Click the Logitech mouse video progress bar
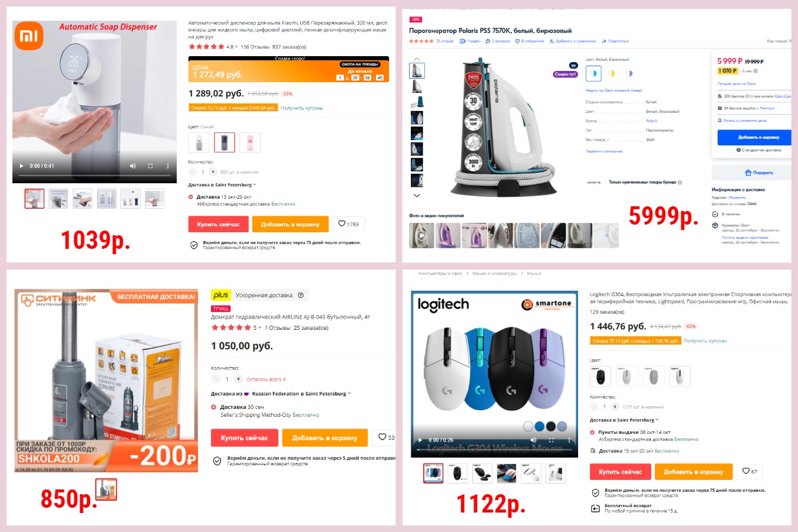This screenshot has height=532, width=798. (x=494, y=449)
